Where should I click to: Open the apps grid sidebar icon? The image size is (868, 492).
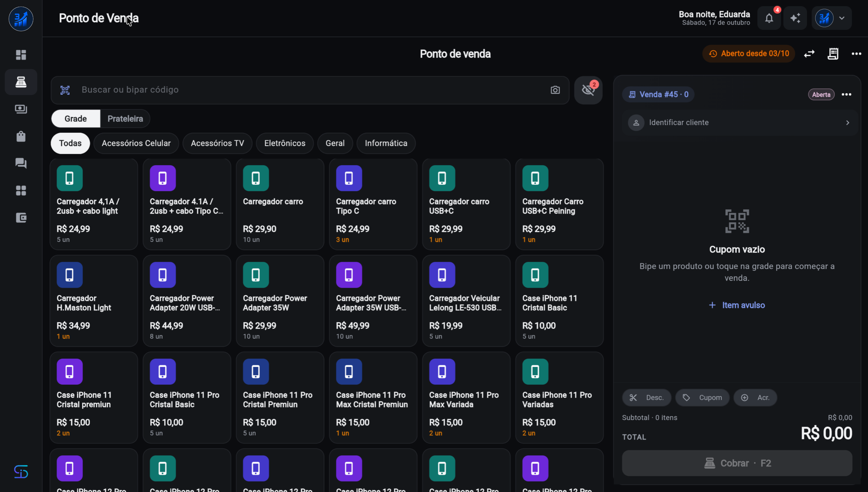[21, 191]
